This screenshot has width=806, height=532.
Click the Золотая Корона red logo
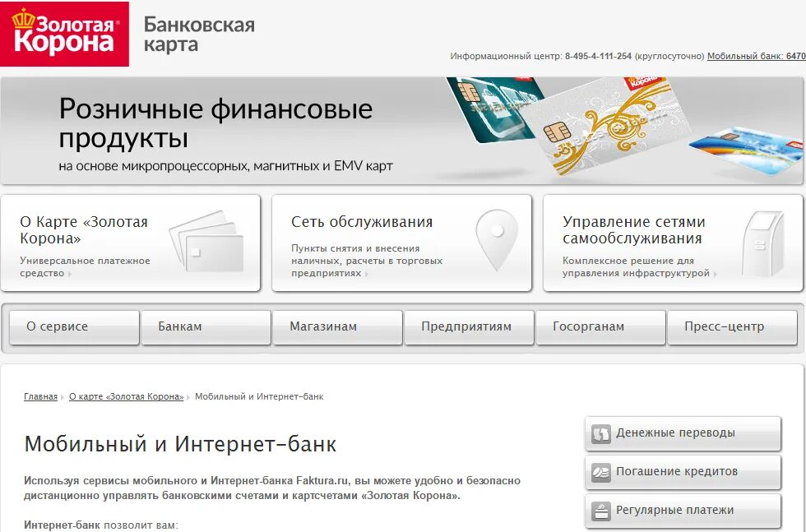64,34
